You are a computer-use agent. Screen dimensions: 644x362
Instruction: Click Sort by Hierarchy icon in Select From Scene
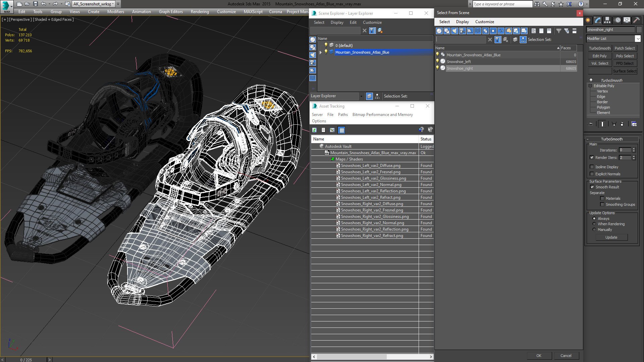pos(523,40)
